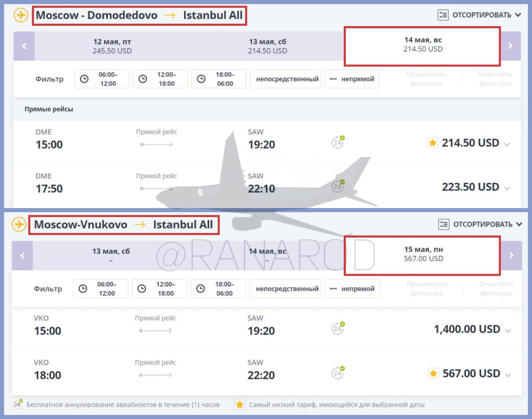
Task: Click next dates arrow in Vnukovo panel
Action: coord(511,255)
